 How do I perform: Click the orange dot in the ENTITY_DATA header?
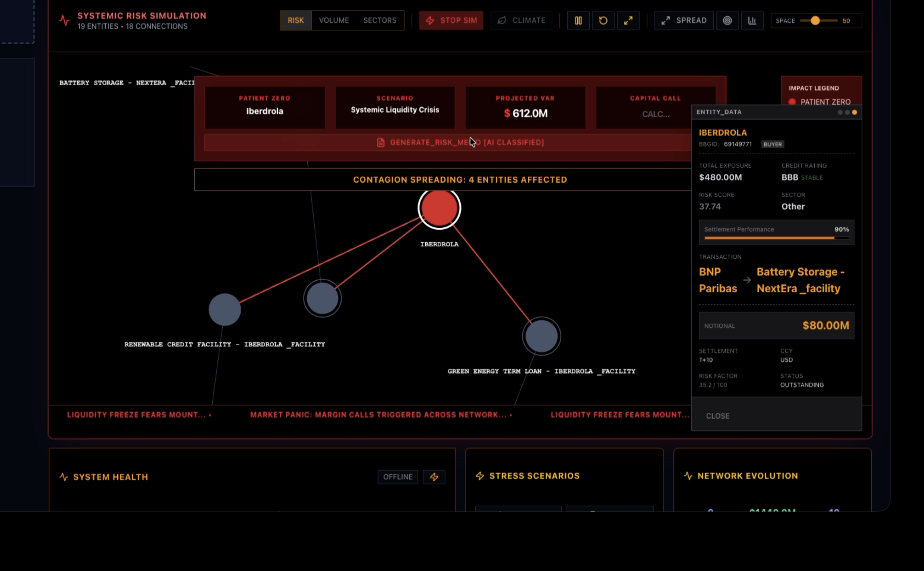click(x=855, y=112)
